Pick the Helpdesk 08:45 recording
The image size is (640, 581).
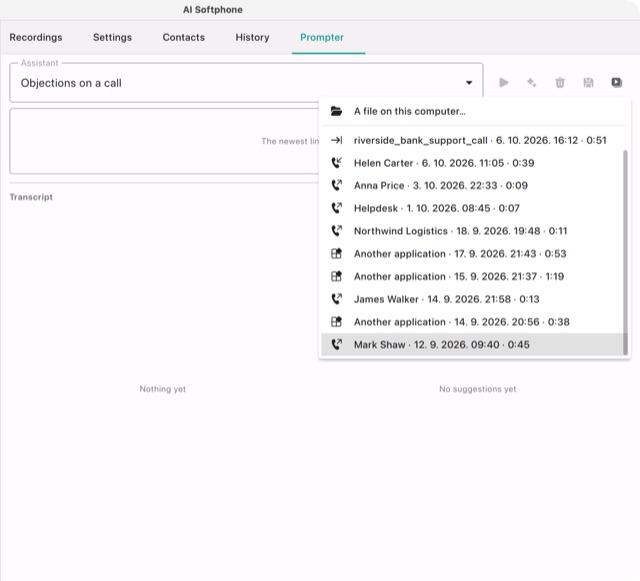[472, 208]
